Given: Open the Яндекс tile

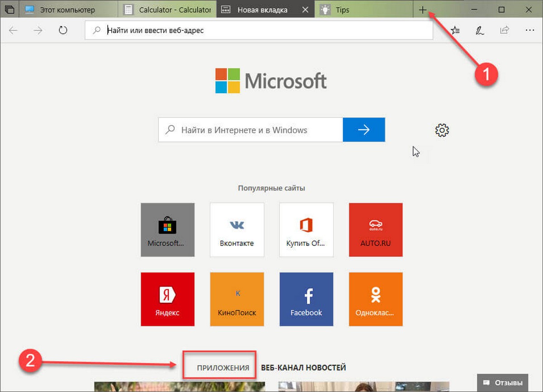Looking at the screenshot, I should (168, 299).
